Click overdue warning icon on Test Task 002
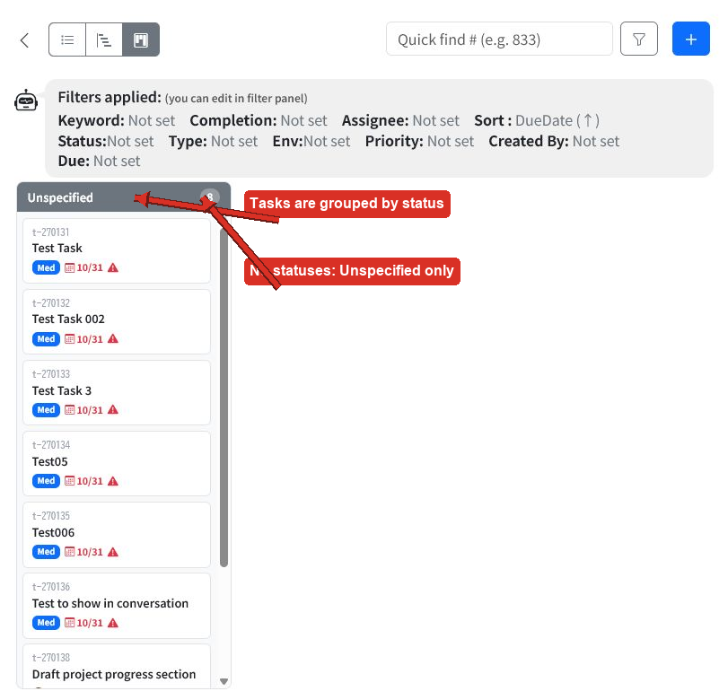The image size is (728, 700). pyautogui.click(x=113, y=339)
